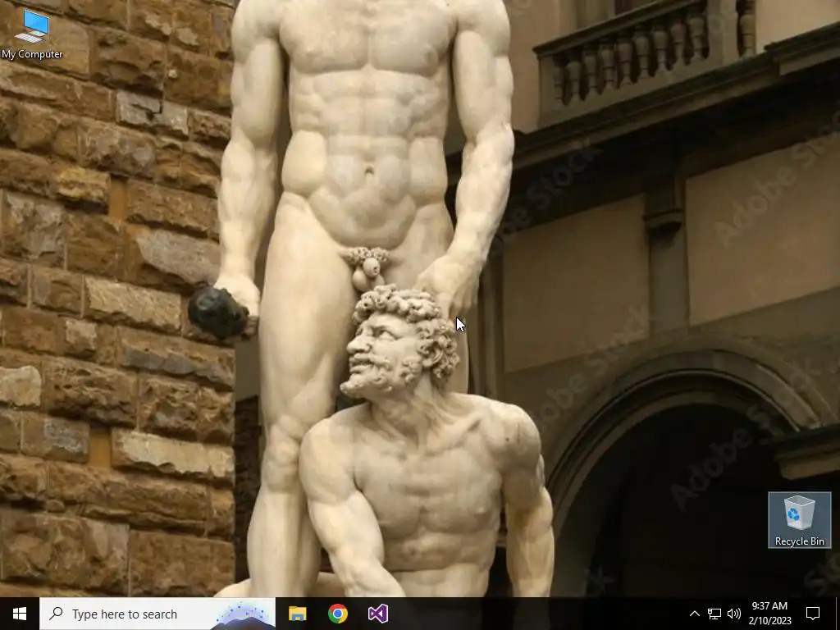
Task: Select the My Computer desktop icon
Action: coord(32,33)
